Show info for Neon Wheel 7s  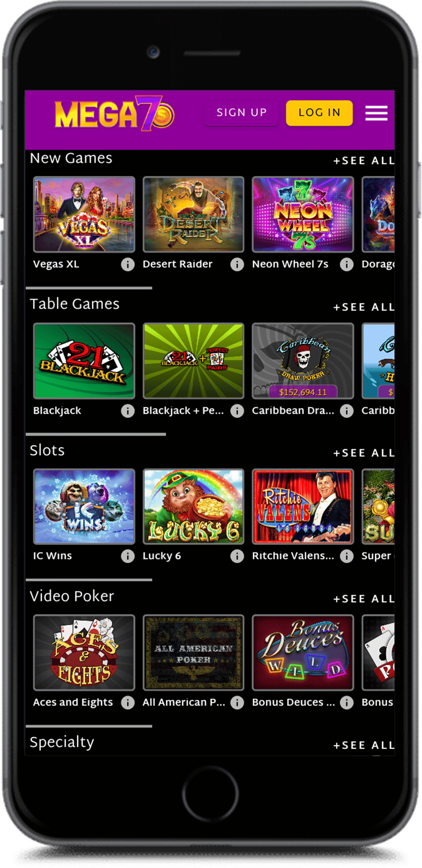[x=347, y=265]
